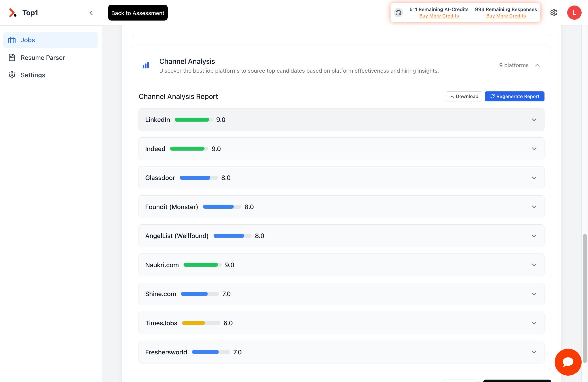
Task: Collapse the Channel Analysis section
Action: tap(537, 65)
